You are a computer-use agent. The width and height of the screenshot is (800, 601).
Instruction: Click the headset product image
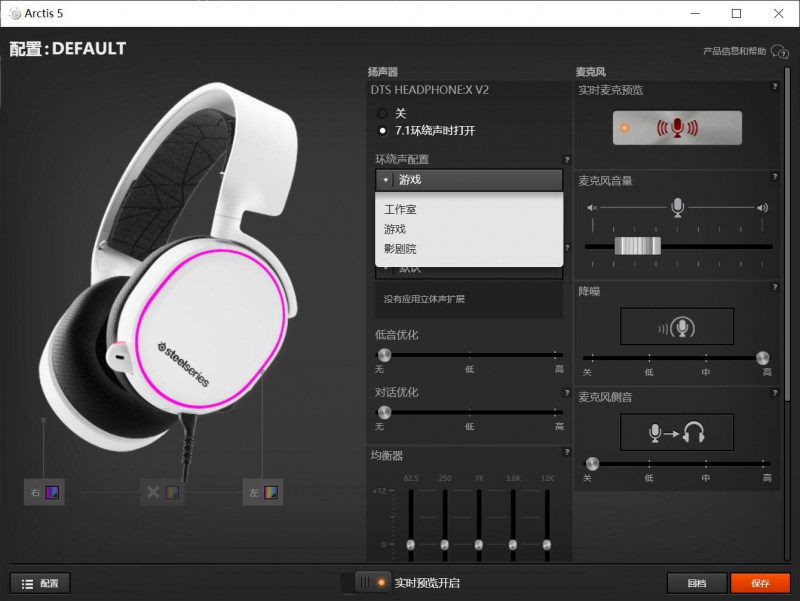point(168,281)
